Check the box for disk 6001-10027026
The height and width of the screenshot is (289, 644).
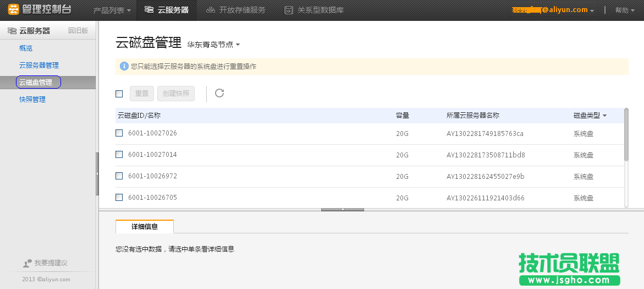coord(119,133)
